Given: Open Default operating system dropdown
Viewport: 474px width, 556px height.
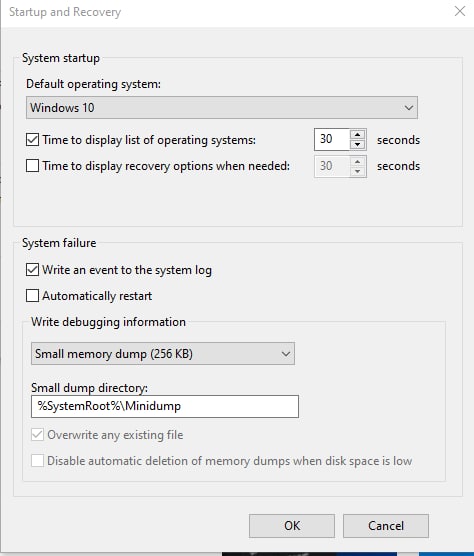Looking at the screenshot, I should click(x=222, y=107).
